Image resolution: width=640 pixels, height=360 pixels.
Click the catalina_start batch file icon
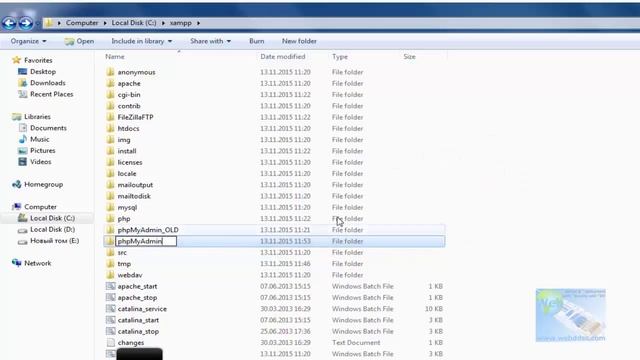(110, 320)
